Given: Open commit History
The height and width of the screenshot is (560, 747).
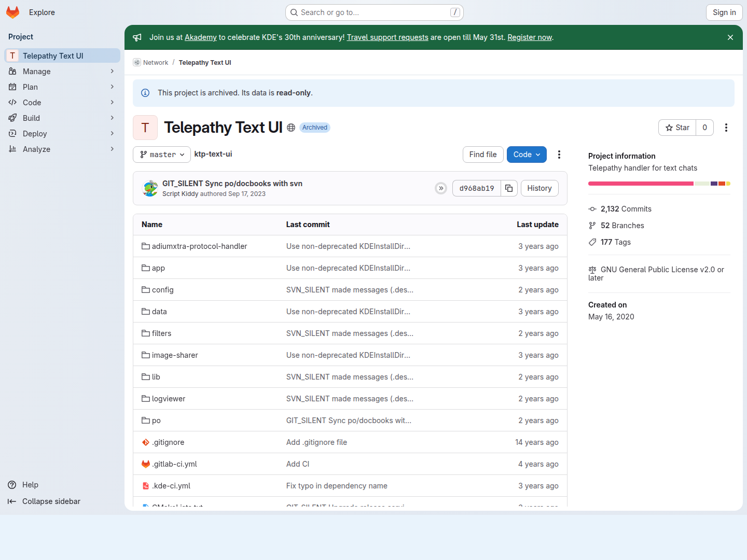Looking at the screenshot, I should [539, 188].
